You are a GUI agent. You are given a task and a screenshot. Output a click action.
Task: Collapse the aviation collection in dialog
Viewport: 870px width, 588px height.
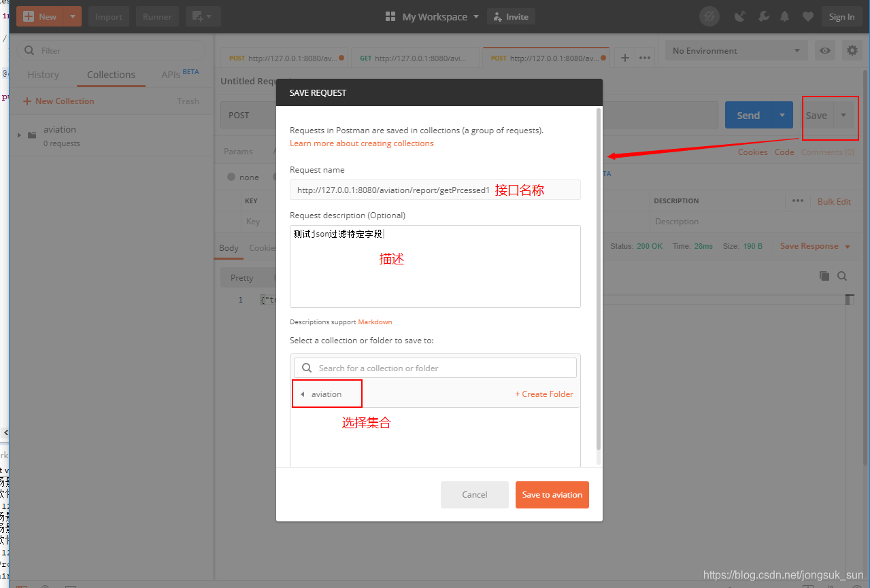click(x=302, y=394)
